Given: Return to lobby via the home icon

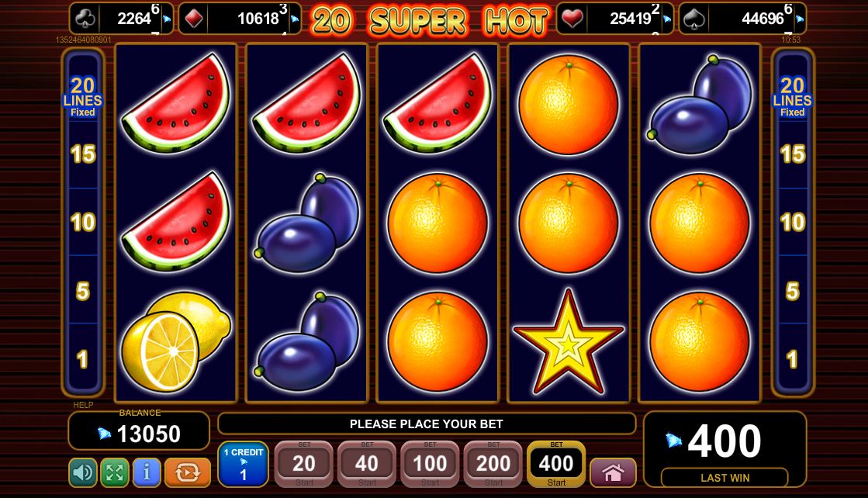Looking at the screenshot, I should click(613, 472).
